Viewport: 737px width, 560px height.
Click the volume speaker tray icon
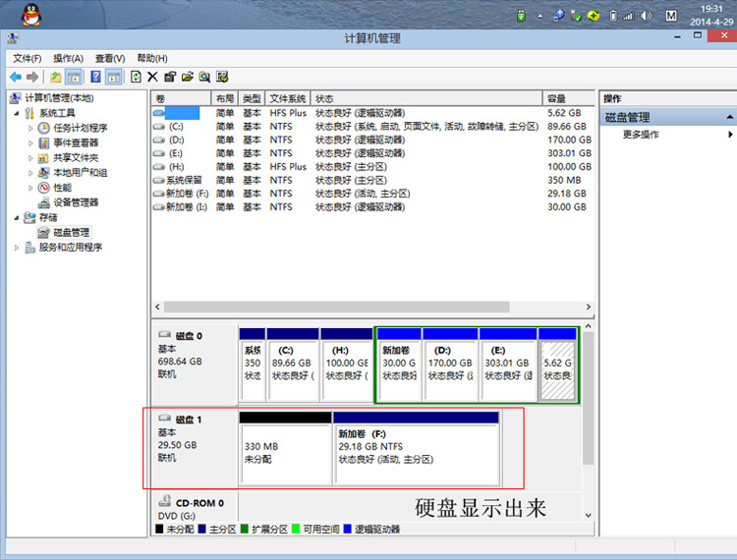pos(647,16)
